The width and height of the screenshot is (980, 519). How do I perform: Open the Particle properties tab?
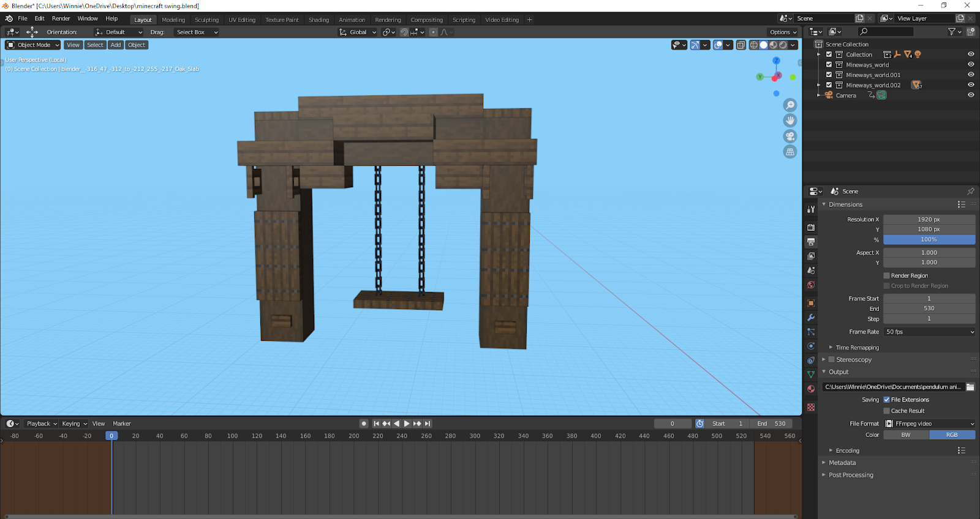811,332
